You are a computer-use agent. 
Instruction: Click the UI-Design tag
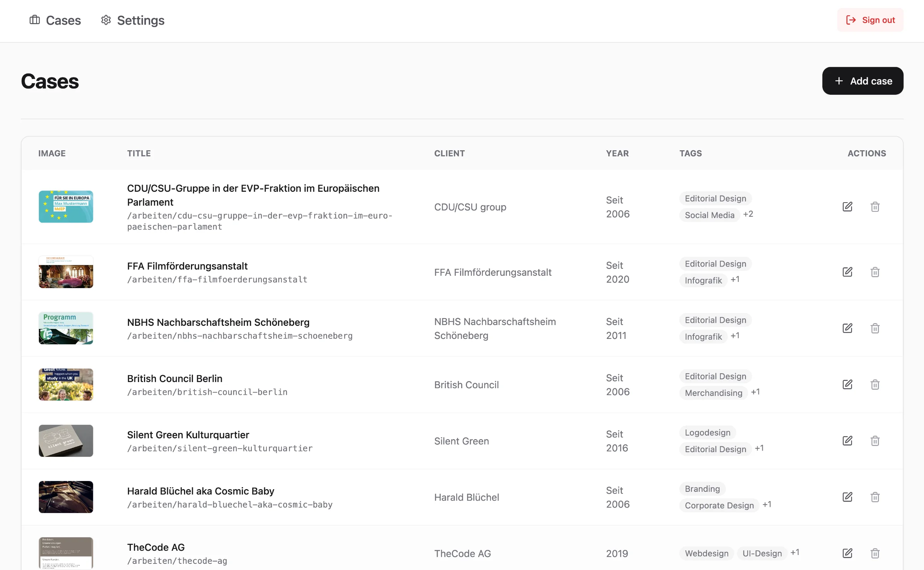pos(762,553)
